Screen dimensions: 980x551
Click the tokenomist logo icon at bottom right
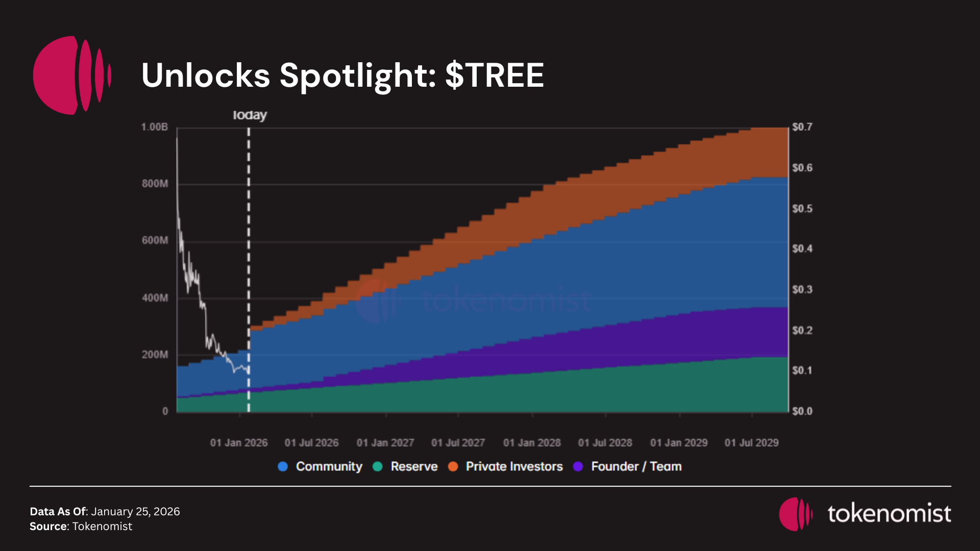click(795, 514)
